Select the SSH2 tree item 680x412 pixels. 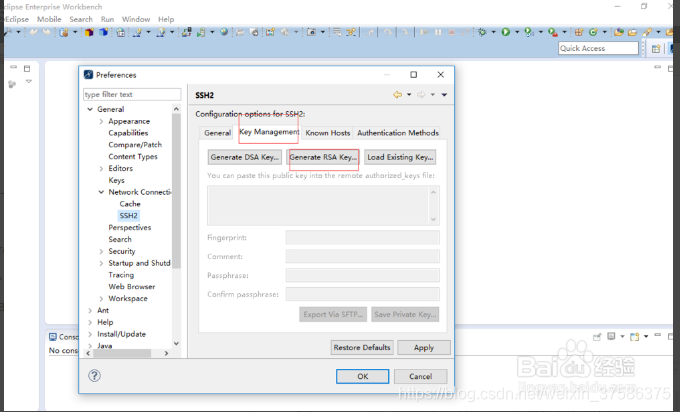[128, 216]
